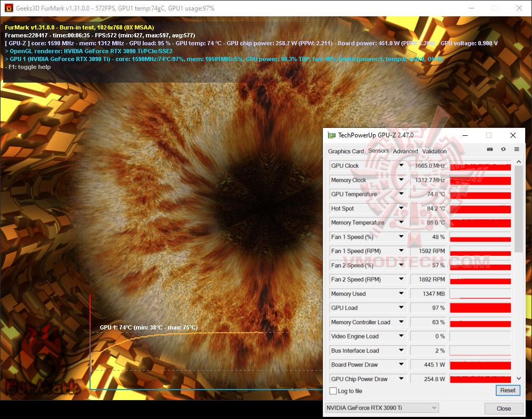532x419 pixels.
Task: Open the Memory Controller Load dropdown
Action: 401,322
